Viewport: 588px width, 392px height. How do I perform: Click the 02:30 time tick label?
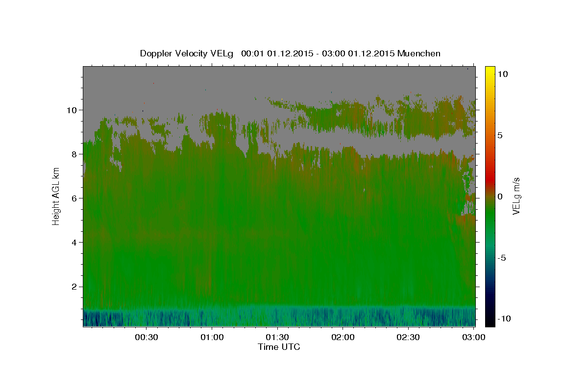[x=408, y=337]
